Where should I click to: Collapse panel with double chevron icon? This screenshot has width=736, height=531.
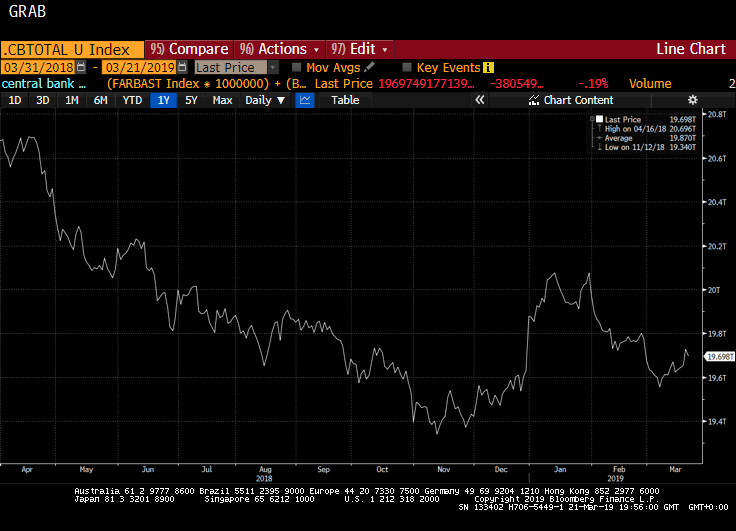tap(479, 100)
